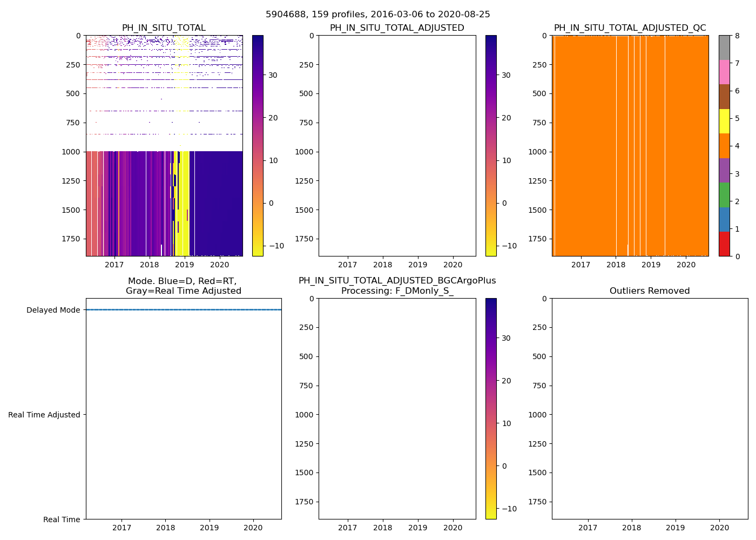The image size is (756, 540).
Task: Click the gray top segment of QC colorbar
Action: [x=724, y=48]
